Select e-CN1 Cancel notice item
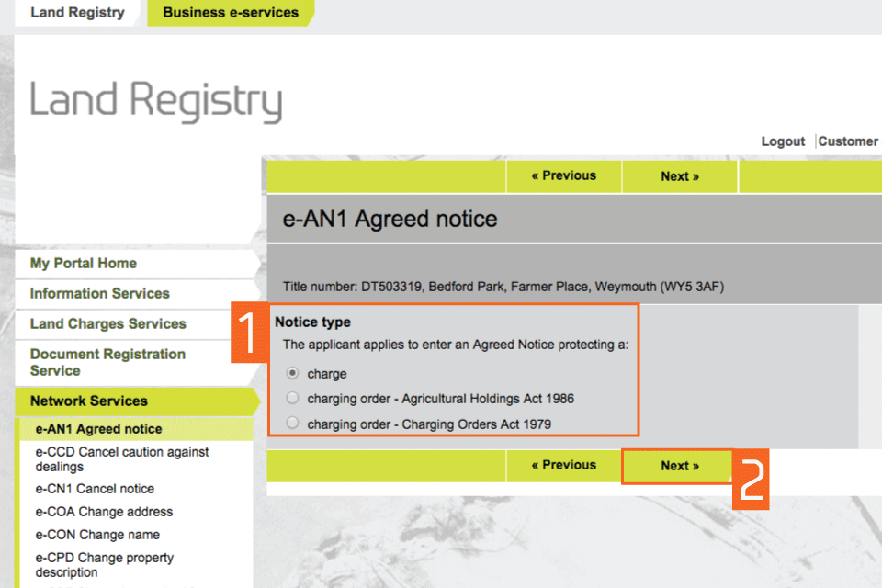Viewport: 882px width, 588px height. 95,489
